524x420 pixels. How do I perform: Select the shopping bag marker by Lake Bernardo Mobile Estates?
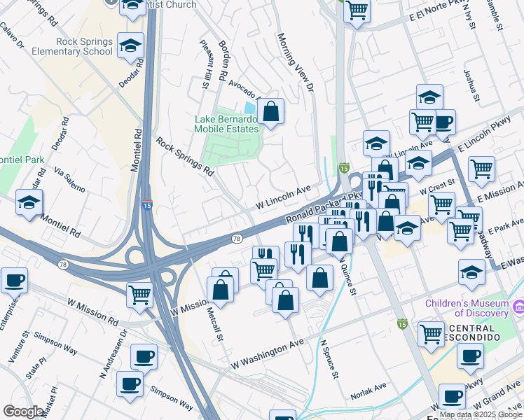[270, 113]
